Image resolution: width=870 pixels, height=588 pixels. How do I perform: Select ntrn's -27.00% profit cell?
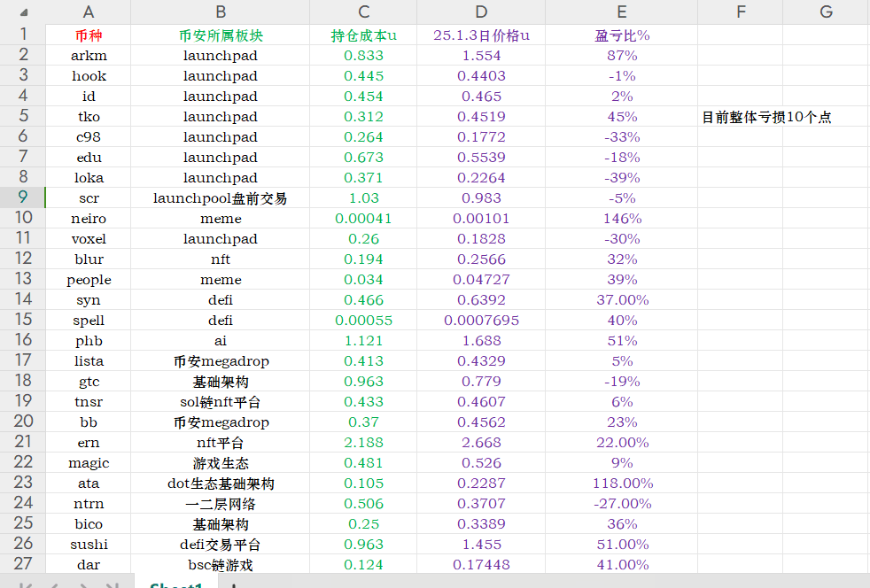tap(621, 503)
